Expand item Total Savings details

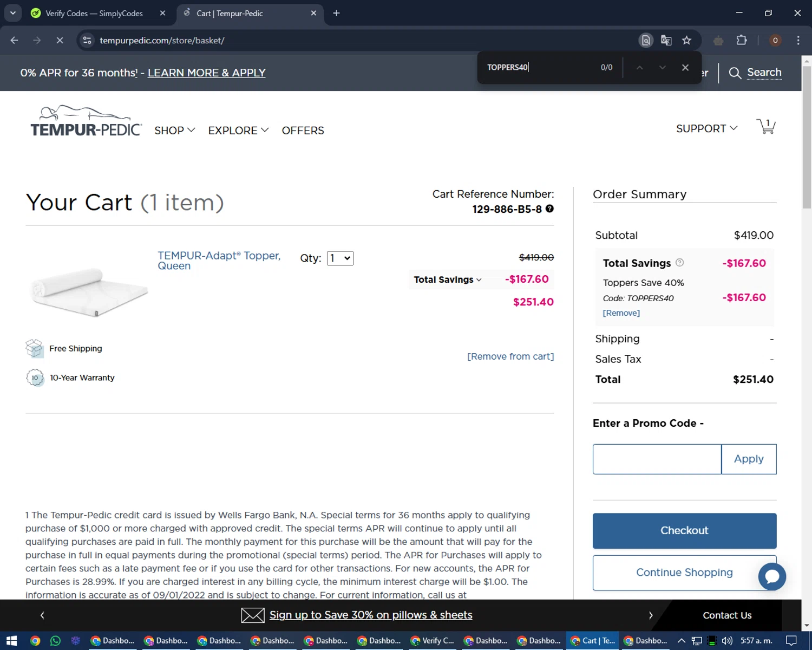coord(448,279)
